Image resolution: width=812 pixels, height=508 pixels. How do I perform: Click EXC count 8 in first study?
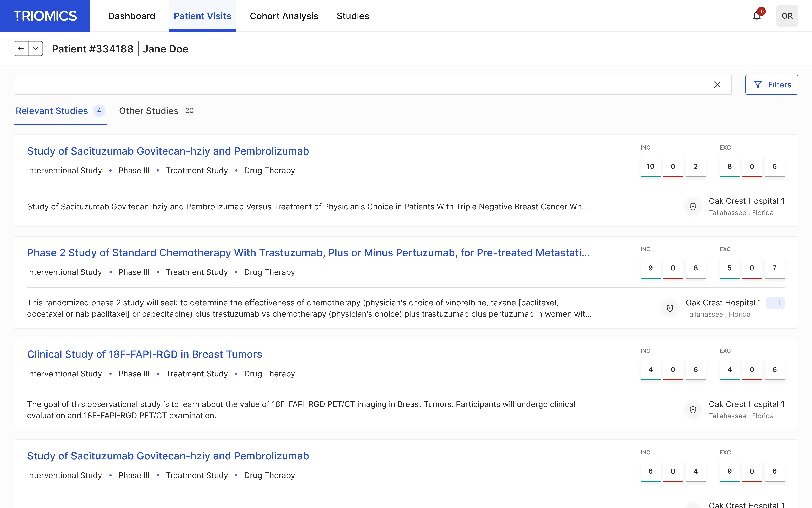tap(729, 167)
